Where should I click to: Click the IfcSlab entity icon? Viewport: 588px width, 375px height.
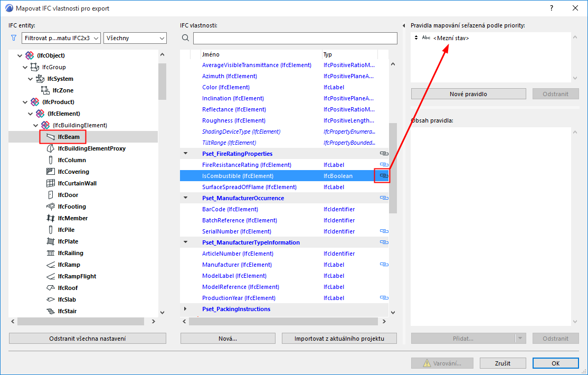click(x=51, y=299)
